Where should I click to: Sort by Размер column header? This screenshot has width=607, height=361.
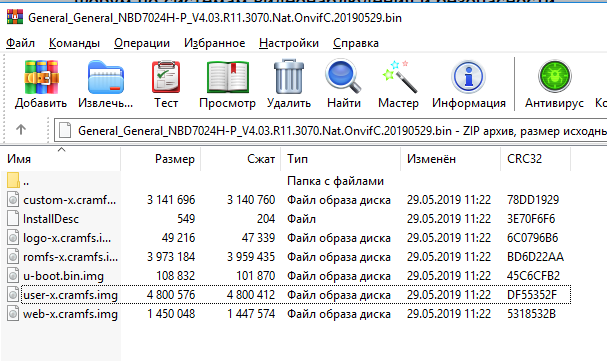coord(161,159)
